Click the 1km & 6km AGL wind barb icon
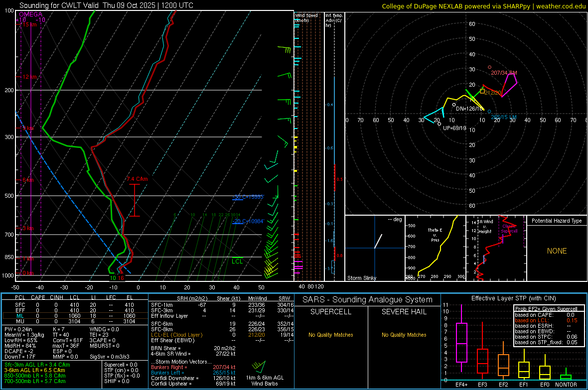 tap(259, 367)
